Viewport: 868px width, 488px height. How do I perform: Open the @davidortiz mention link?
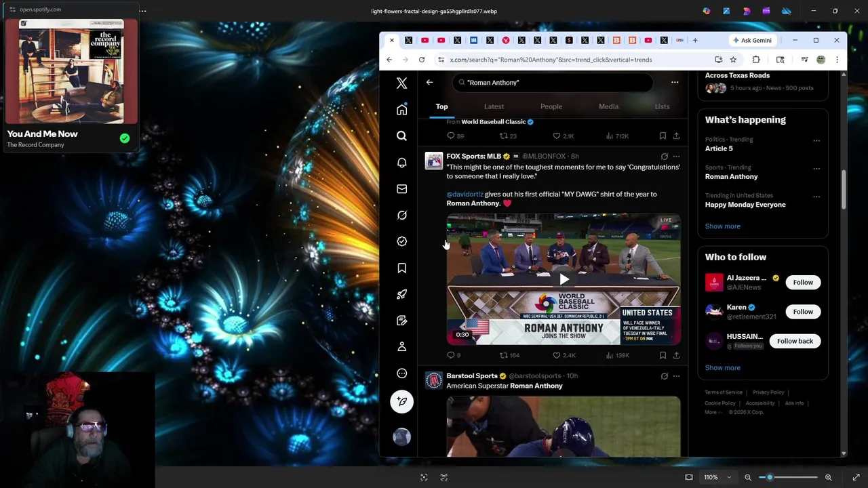click(x=465, y=195)
